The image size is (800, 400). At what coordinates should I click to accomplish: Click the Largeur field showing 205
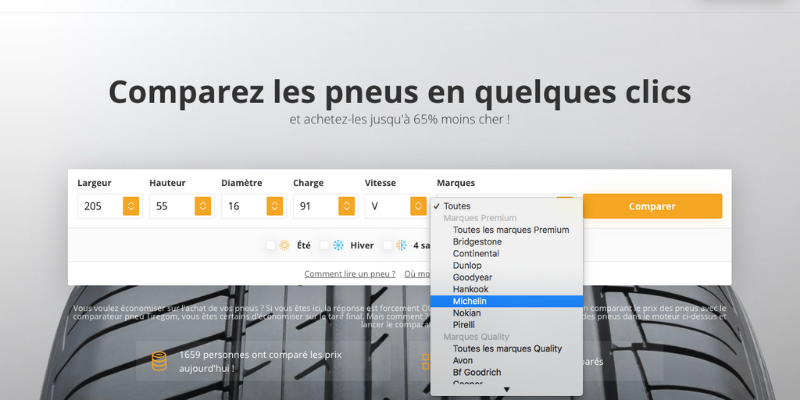[x=98, y=206]
